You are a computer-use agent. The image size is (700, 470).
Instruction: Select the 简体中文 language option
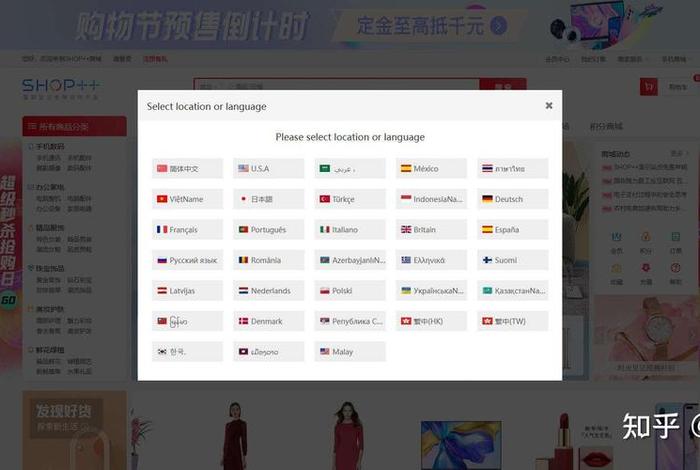pos(187,168)
